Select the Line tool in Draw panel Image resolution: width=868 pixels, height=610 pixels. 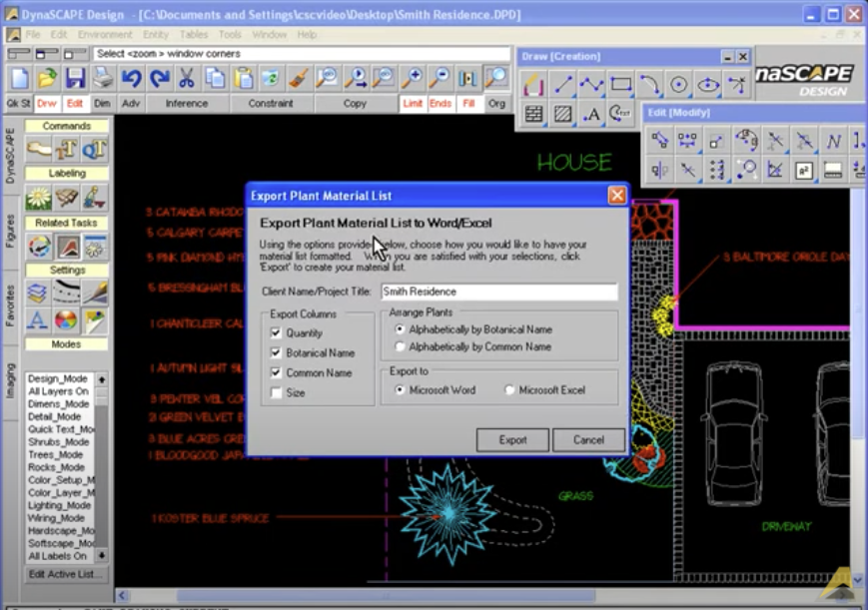[x=563, y=85]
